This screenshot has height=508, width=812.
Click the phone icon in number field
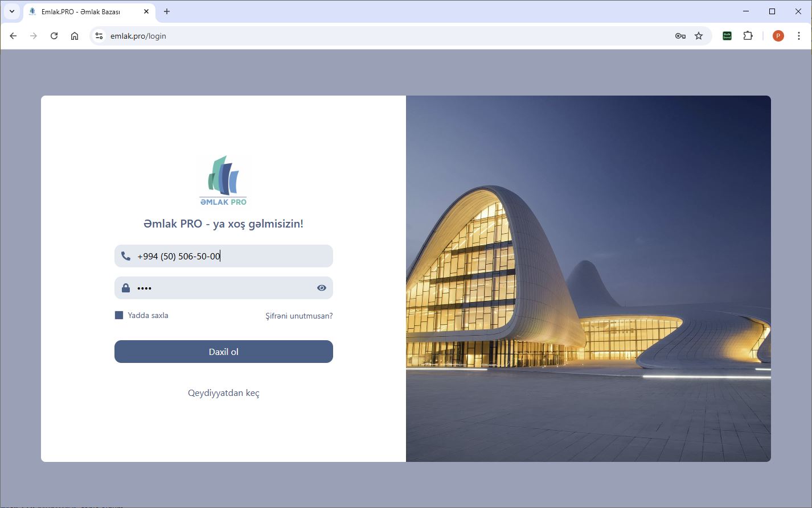(x=126, y=257)
